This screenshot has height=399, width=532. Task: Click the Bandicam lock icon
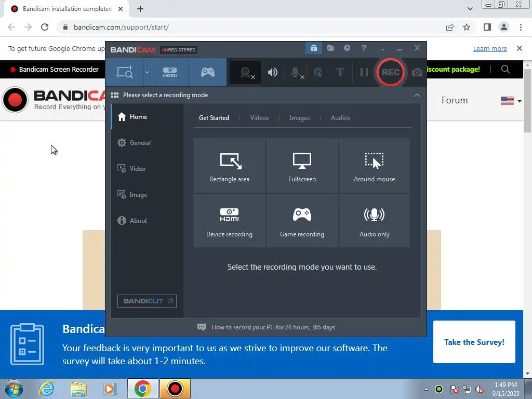click(313, 48)
